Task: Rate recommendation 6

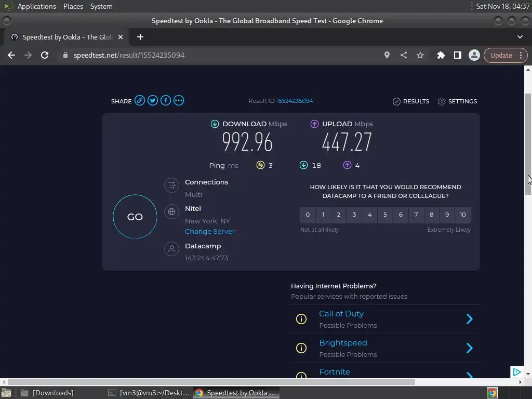Action: (x=401, y=215)
